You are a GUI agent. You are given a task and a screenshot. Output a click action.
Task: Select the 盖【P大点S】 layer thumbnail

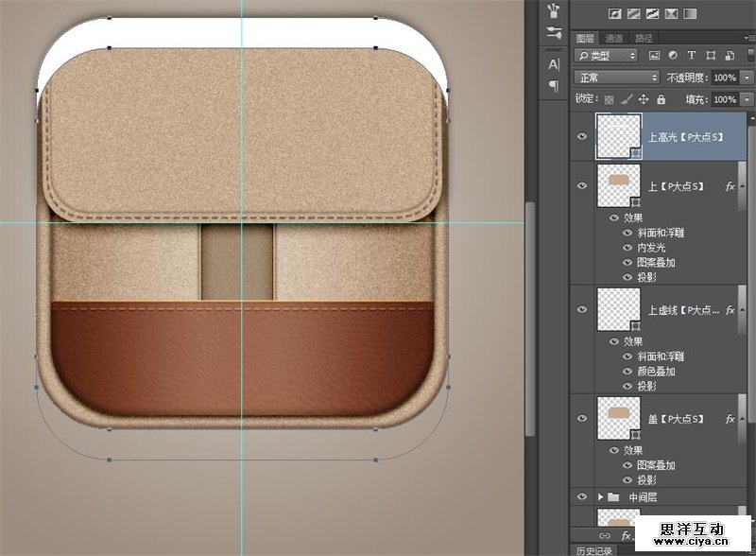pos(620,419)
